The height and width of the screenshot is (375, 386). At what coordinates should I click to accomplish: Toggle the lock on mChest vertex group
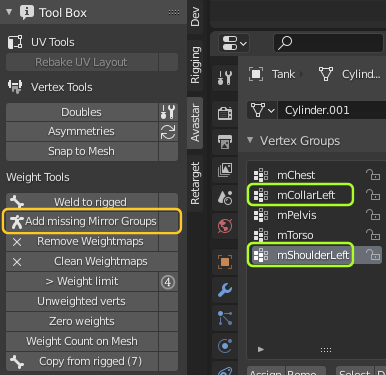373,175
